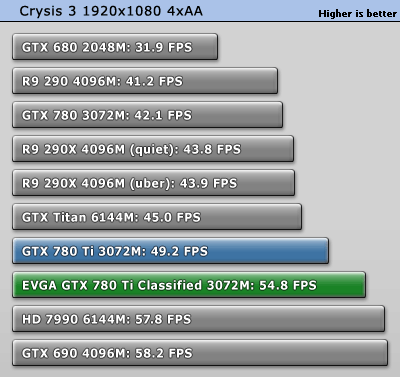Click the 'Crysis 3 1920x1080 4xAA' chart title
Image resolution: width=400 pixels, height=377 pixels.
tap(111, 11)
